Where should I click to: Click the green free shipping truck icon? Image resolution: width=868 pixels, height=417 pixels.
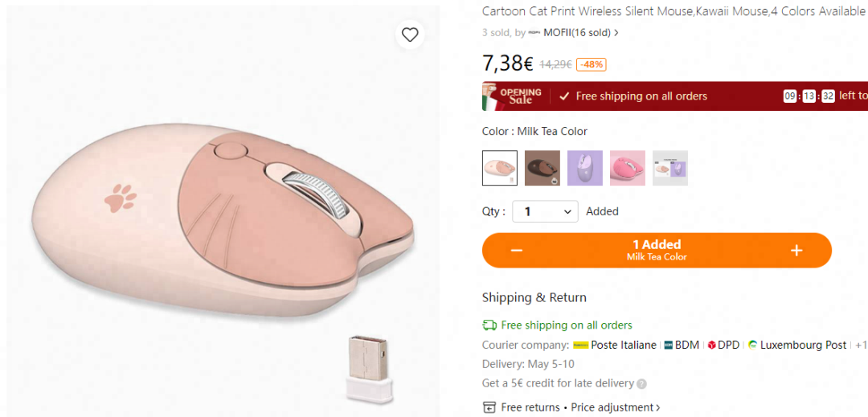coord(489,325)
